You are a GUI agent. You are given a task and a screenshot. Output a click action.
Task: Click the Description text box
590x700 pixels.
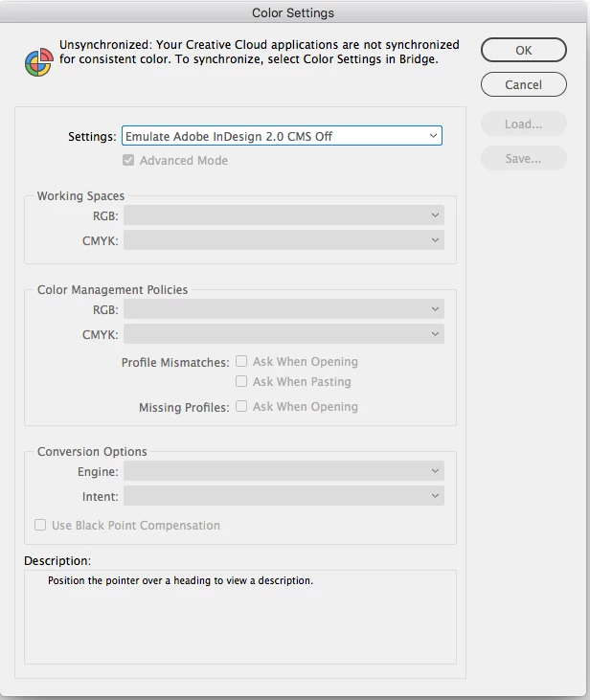click(240, 617)
